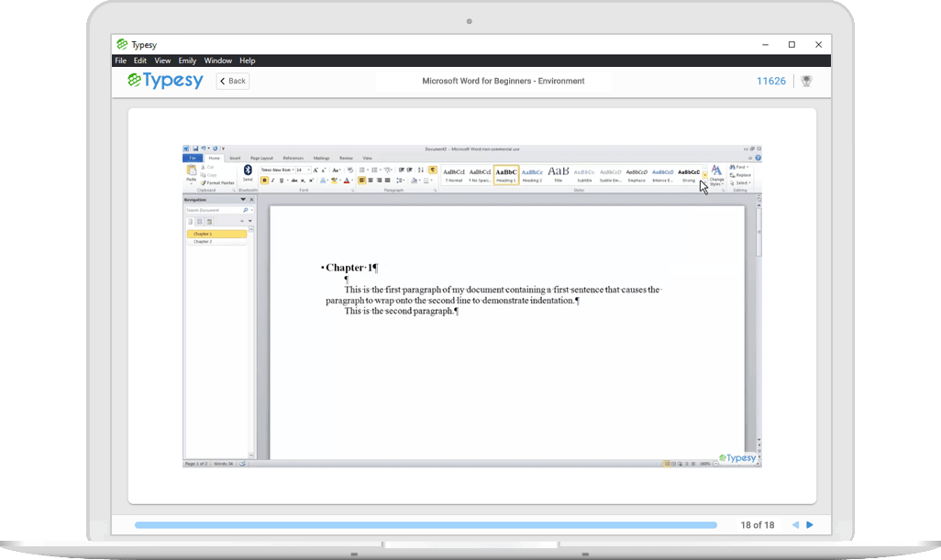941x560 pixels.
Task: Apply the Heading 2 style
Action: 532,175
